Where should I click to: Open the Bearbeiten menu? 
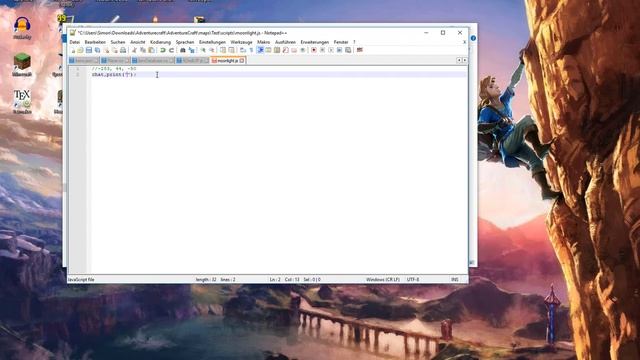pos(95,42)
